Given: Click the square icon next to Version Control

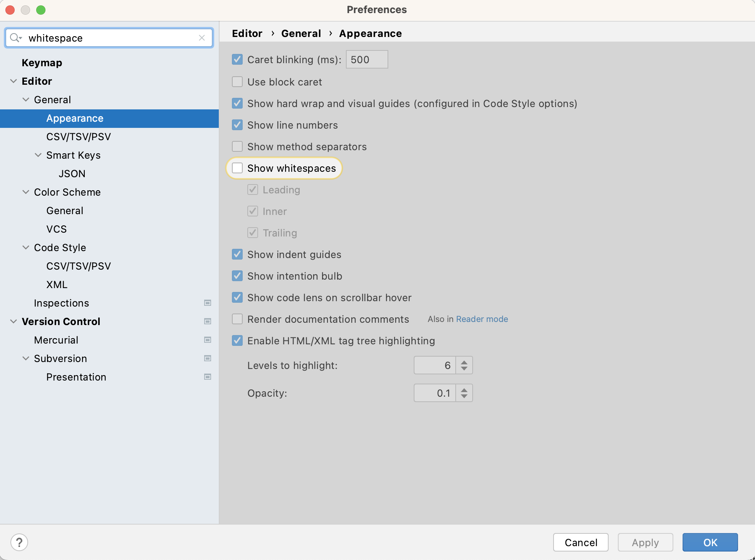Looking at the screenshot, I should 208,321.
